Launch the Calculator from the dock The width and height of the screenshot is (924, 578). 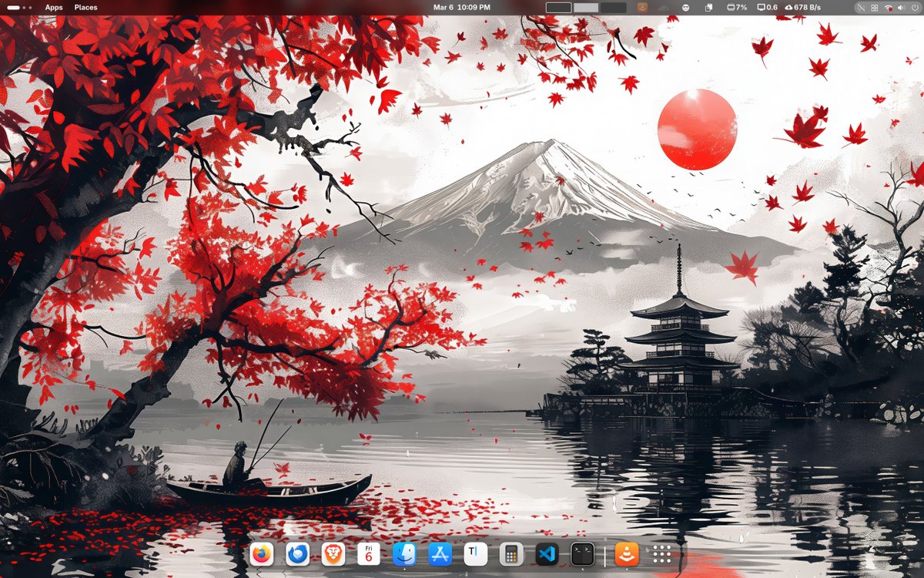[511, 554]
